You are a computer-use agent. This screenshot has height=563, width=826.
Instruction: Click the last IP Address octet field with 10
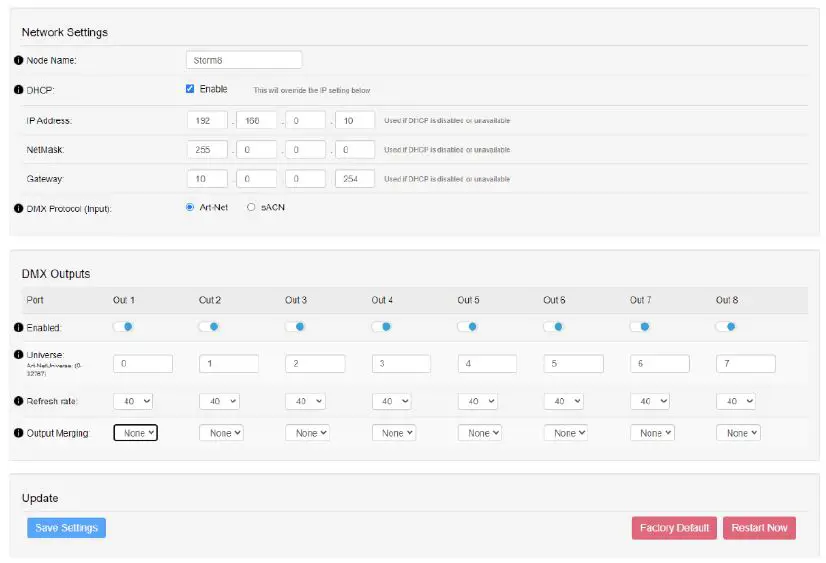(355, 121)
